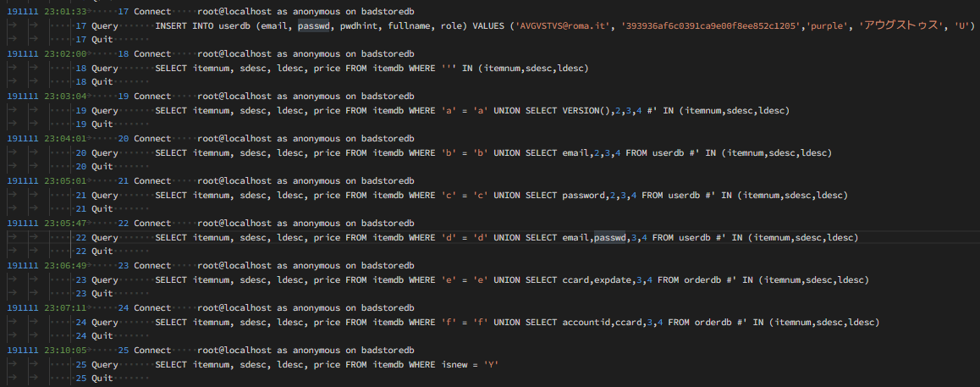This screenshot has width=980, height=387.
Task: Click the hash '393936af6c0391ca9e00f8ee852c1205'
Action: click(711, 25)
